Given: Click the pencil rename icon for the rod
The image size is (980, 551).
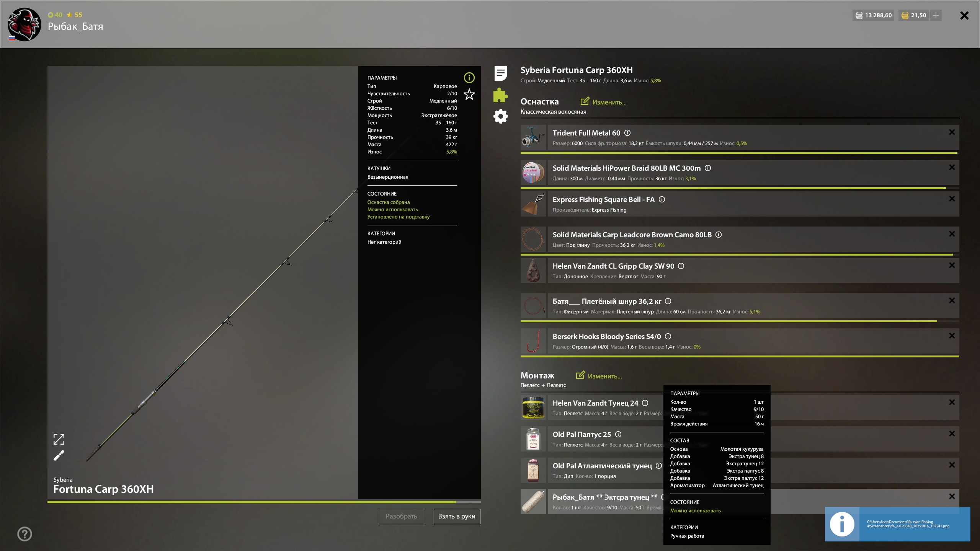Looking at the screenshot, I should 59,455.
